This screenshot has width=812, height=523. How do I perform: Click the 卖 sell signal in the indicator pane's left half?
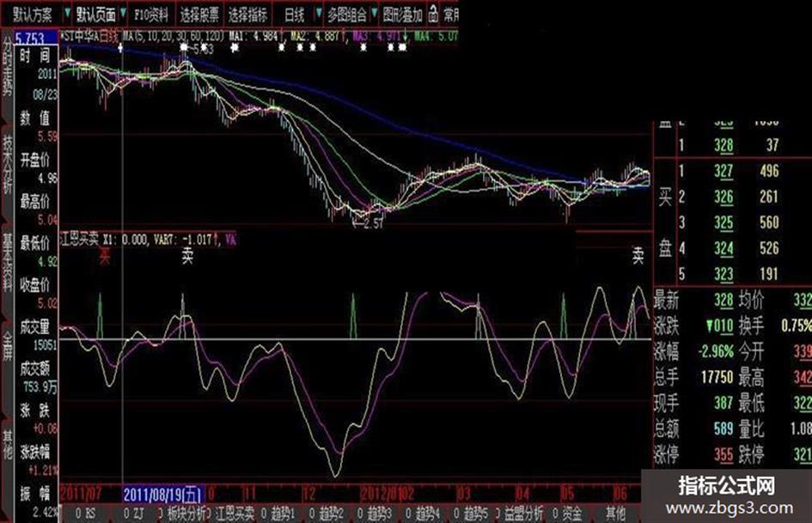click(x=187, y=255)
